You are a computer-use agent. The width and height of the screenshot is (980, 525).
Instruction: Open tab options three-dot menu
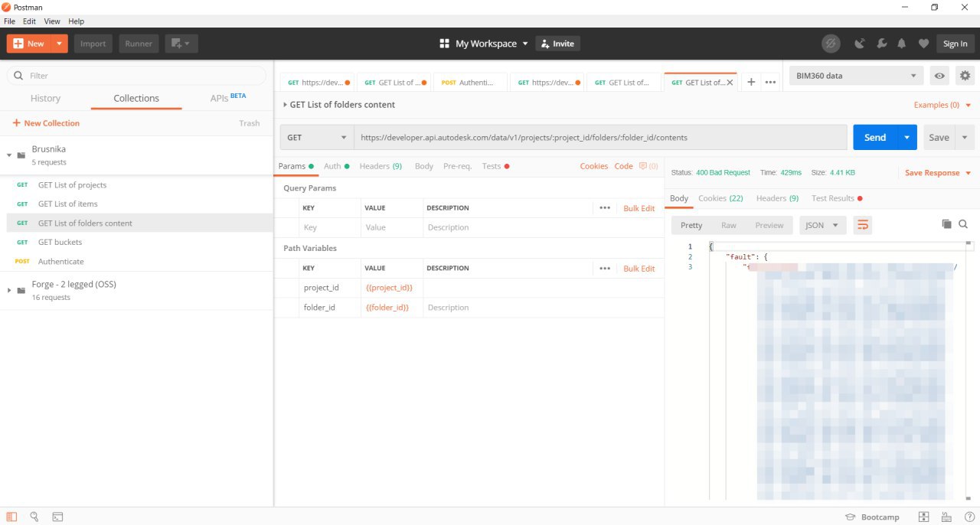770,82
